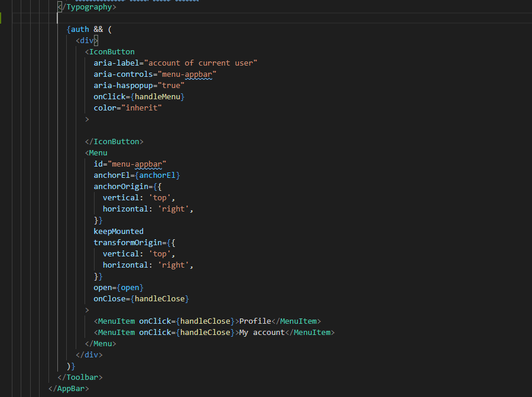Click id menu-appbar inside the Menu tag
Viewport: 532px width, 397px height.
[130, 164]
